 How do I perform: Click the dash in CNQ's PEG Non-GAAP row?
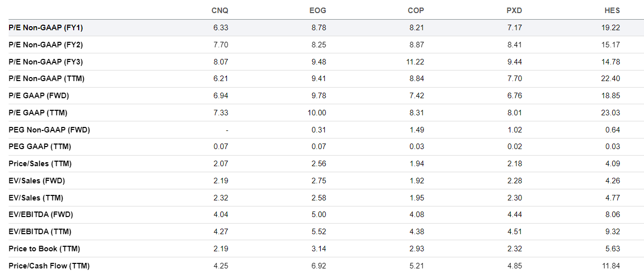click(227, 130)
